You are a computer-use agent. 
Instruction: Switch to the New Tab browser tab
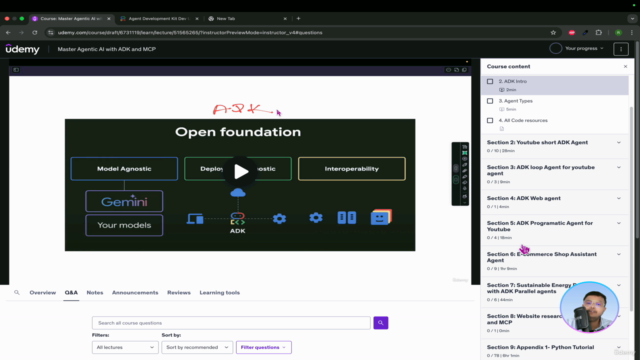pyautogui.click(x=247, y=19)
